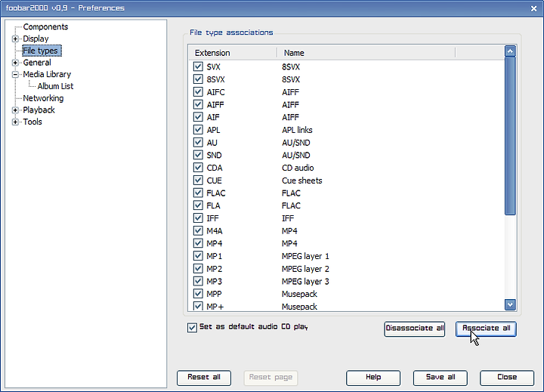The height and width of the screenshot is (392, 544).
Task: Close the Preferences window via title bar X
Action: (533, 8)
